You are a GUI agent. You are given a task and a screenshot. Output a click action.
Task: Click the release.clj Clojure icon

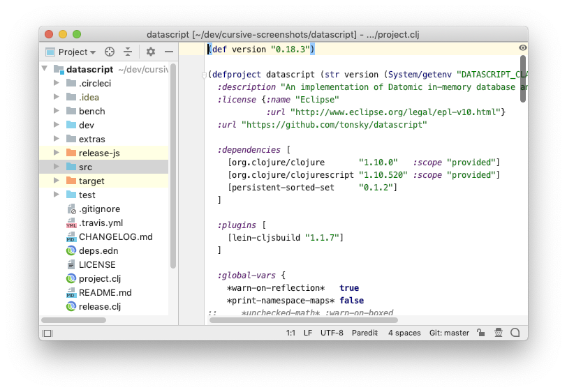pyautogui.click(x=71, y=307)
